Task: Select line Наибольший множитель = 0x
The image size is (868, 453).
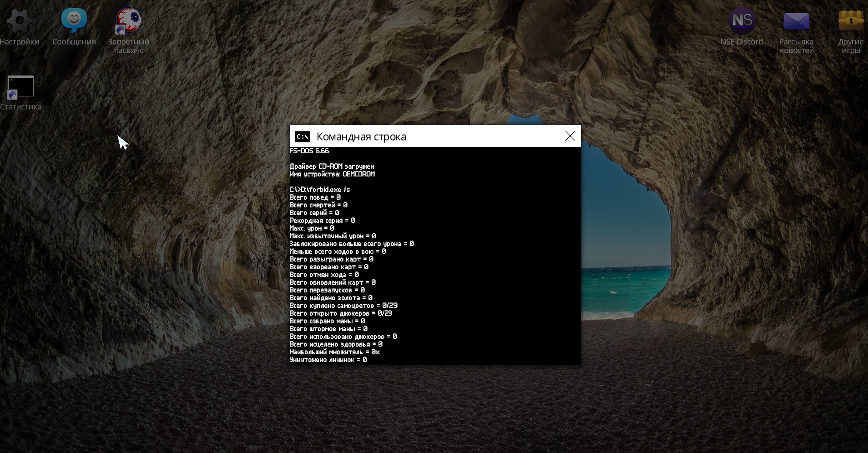Action: tap(335, 352)
